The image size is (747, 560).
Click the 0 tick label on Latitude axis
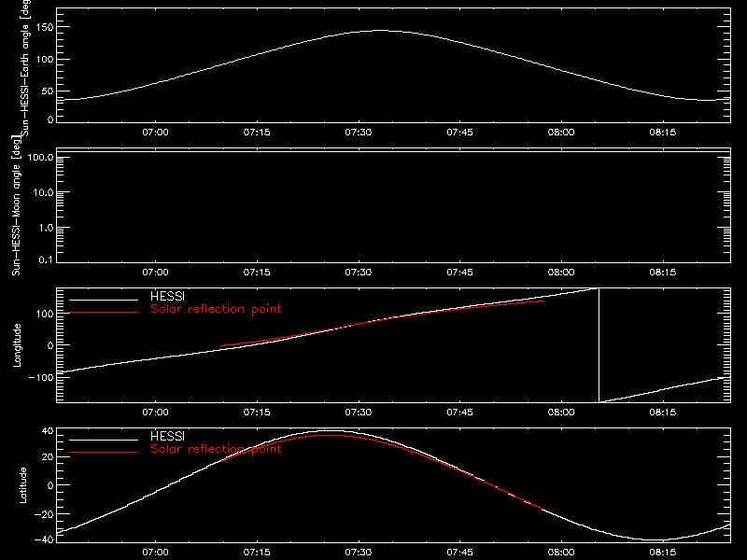[50, 485]
